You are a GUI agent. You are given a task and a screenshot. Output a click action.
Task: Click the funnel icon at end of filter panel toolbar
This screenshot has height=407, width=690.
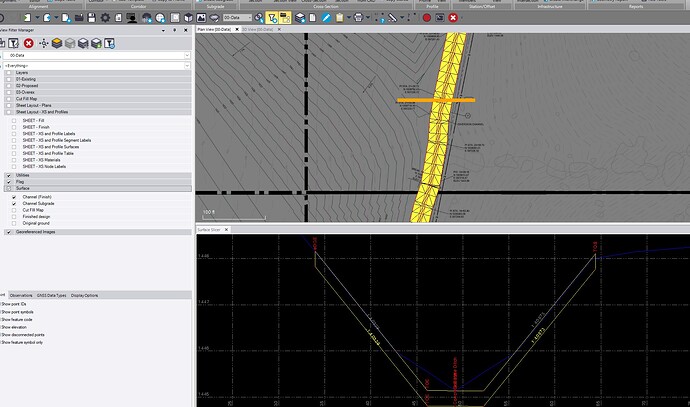click(x=110, y=43)
